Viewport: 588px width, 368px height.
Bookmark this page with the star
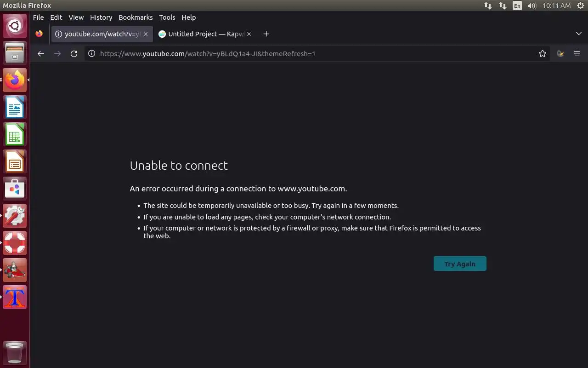[x=543, y=54]
